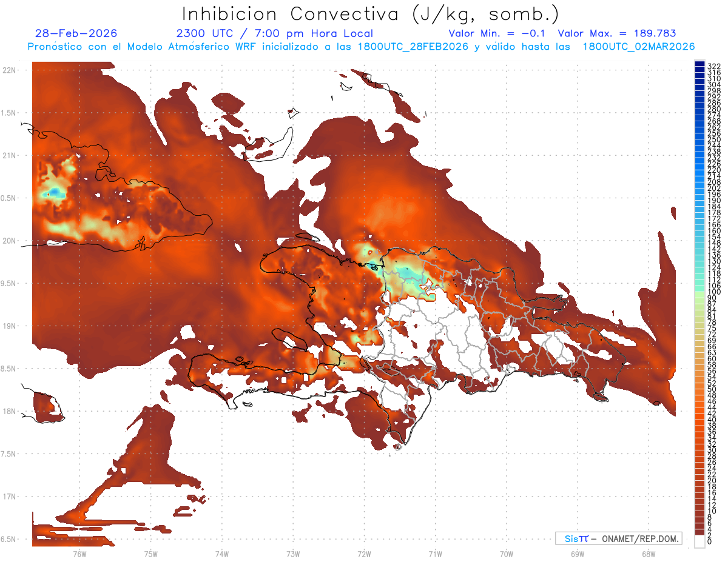The image size is (728, 562).
Task: Click the "70W" longitude label
Action: 507,554
